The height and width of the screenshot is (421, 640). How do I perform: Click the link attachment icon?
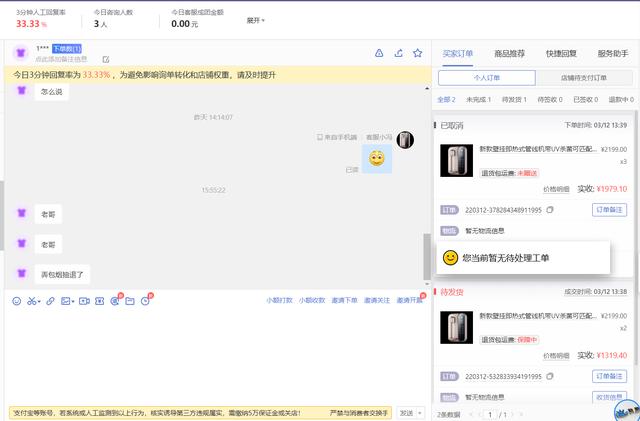(50, 300)
